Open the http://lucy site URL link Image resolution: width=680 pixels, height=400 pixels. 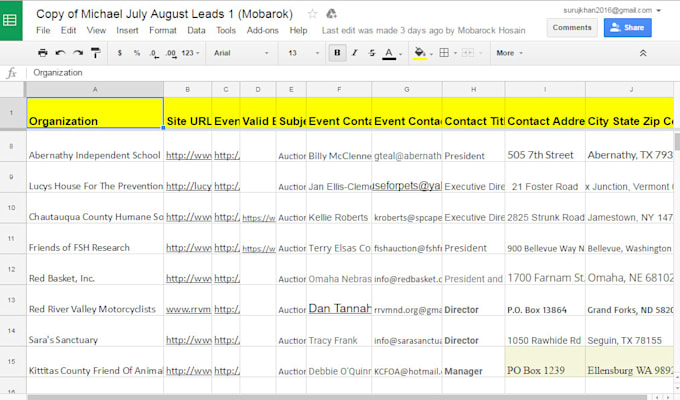(x=188, y=186)
